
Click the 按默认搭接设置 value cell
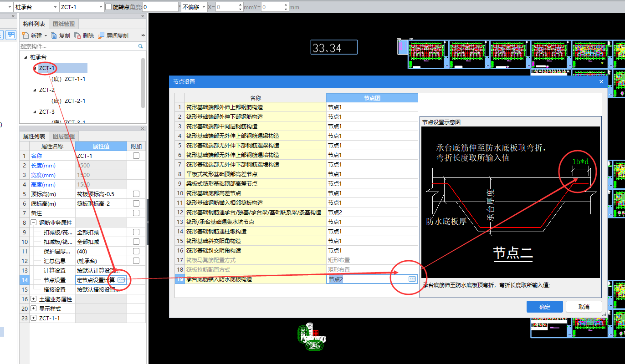101,289
